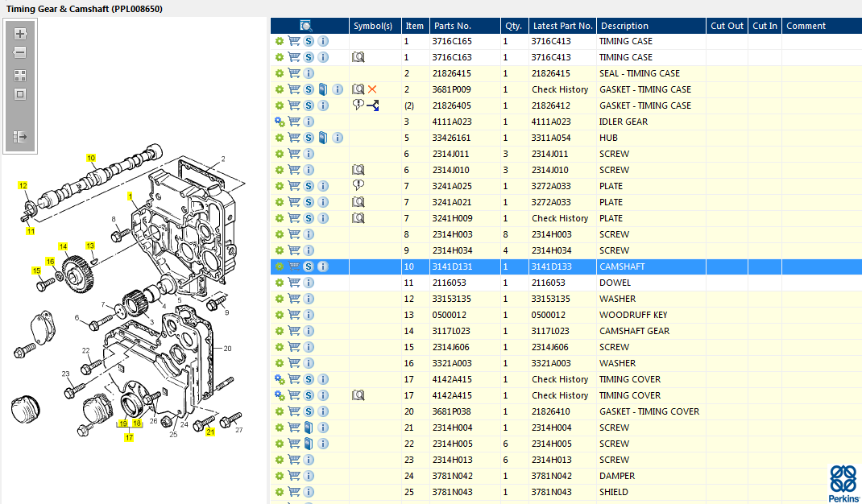The height and width of the screenshot is (504, 862).
Task: Click the list-with-arrow panel icon in diagram toolbar
Action: pos(20,137)
